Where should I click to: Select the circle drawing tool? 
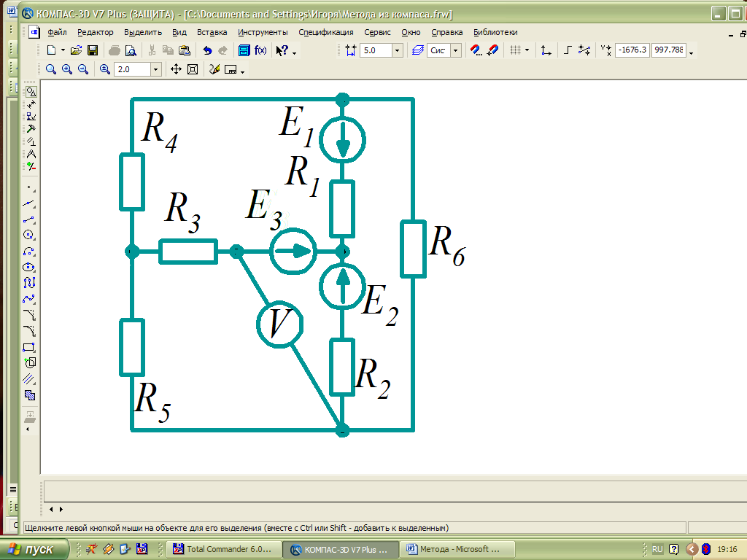(x=29, y=235)
